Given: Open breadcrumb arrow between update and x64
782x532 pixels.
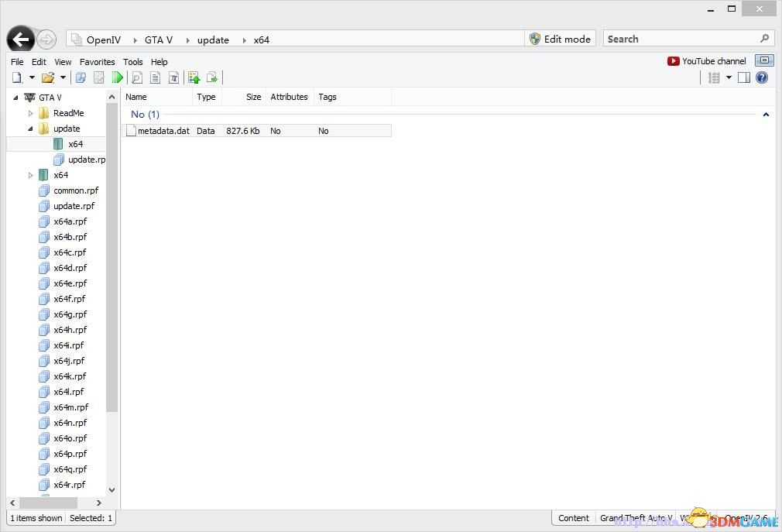Looking at the screenshot, I should [244, 40].
